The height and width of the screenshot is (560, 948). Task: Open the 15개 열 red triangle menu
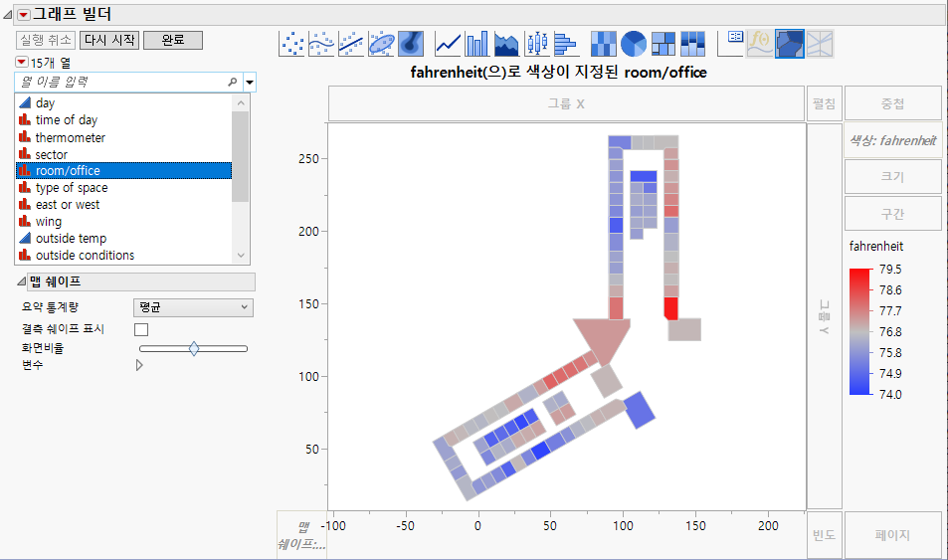21,62
